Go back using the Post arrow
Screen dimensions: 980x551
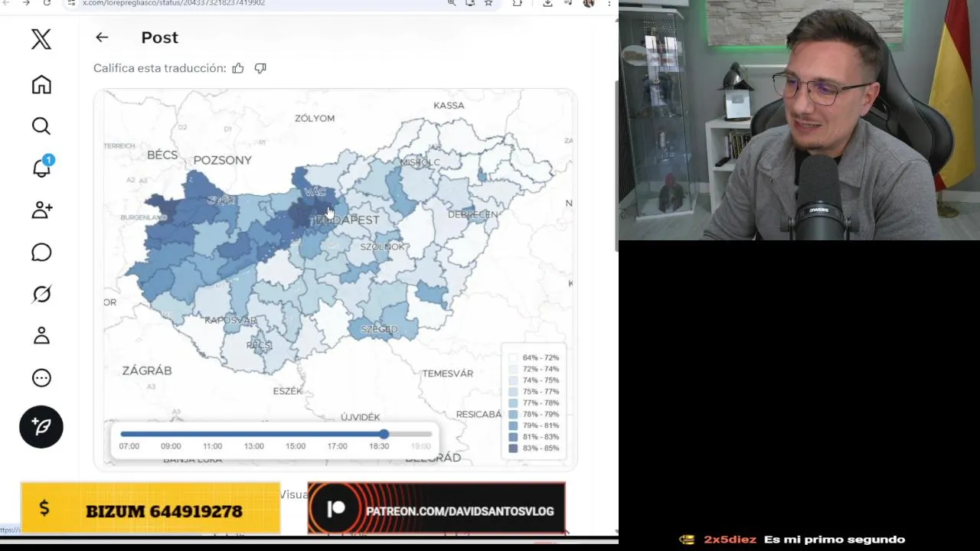102,37
